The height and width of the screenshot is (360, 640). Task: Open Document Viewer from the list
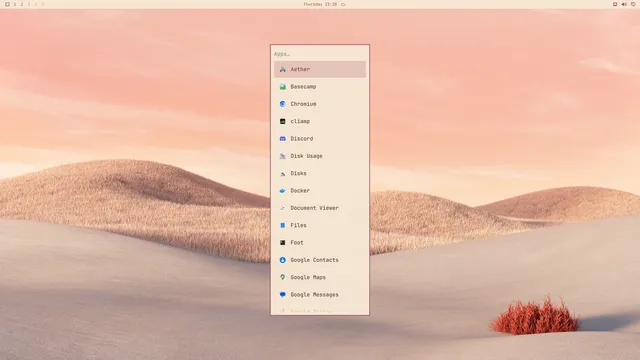tap(320, 208)
